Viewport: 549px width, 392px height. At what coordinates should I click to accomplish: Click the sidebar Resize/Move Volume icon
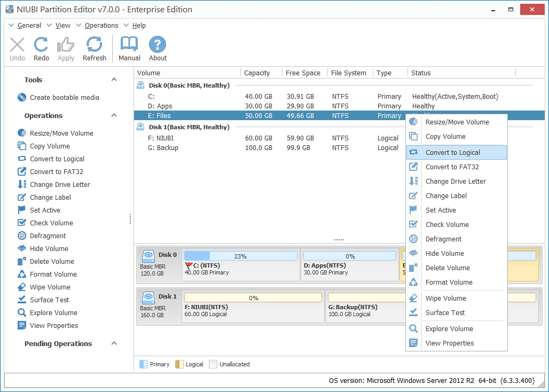point(22,133)
